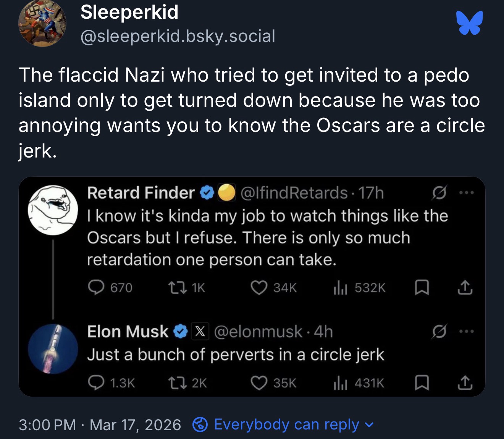Open the @sleeperkid.bsky.social handle link
Screen dimensions: 504x439
[178, 36]
